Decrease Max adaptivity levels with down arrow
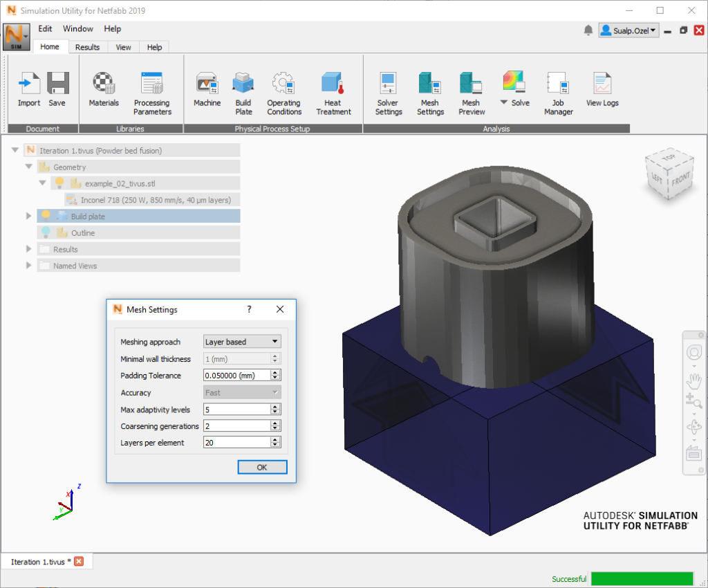This screenshot has height=588, width=708. 275,412
